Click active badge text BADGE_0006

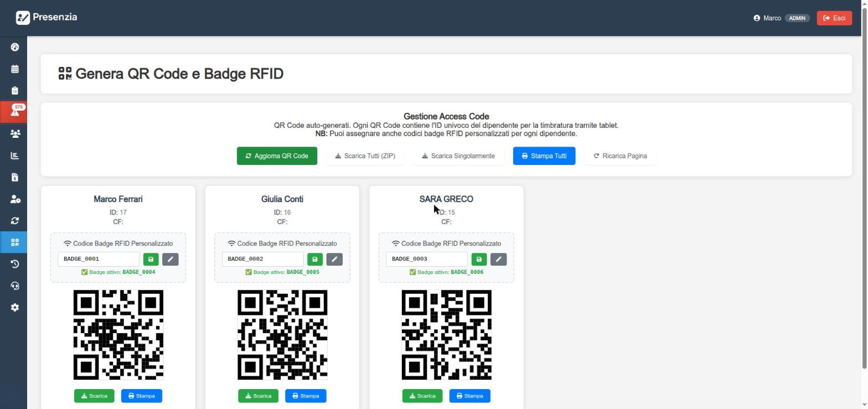(x=467, y=272)
